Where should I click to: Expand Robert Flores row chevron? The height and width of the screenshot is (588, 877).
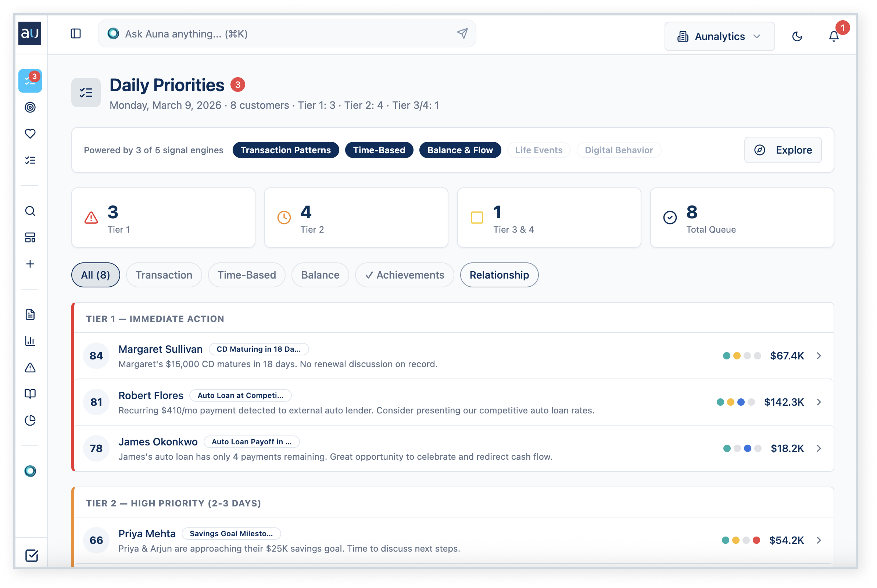point(819,402)
